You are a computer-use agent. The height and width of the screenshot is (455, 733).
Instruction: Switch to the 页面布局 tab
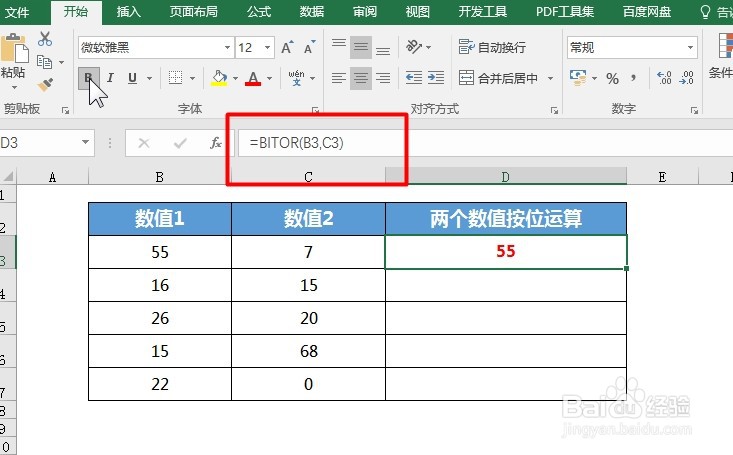(x=194, y=12)
